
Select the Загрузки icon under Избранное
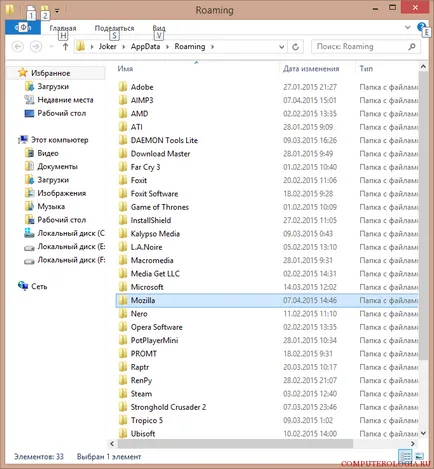pyautogui.click(x=29, y=87)
